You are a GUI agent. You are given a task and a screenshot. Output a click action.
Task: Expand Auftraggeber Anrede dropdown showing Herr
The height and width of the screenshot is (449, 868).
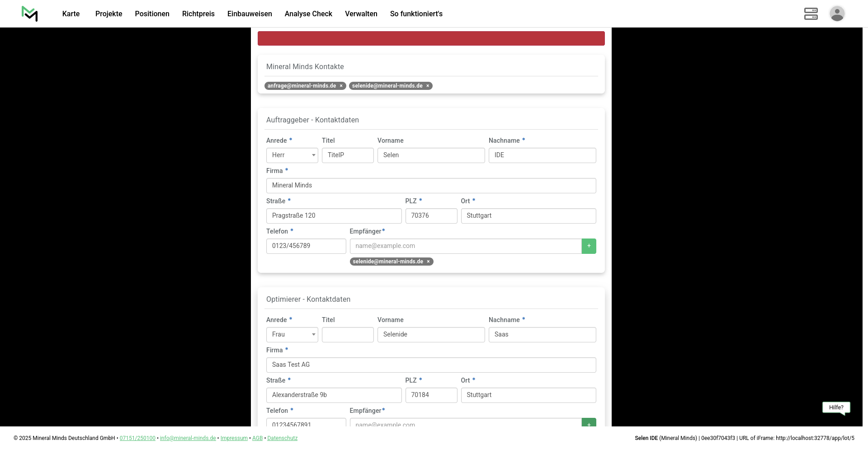pyautogui.click(x=292, y=155)
